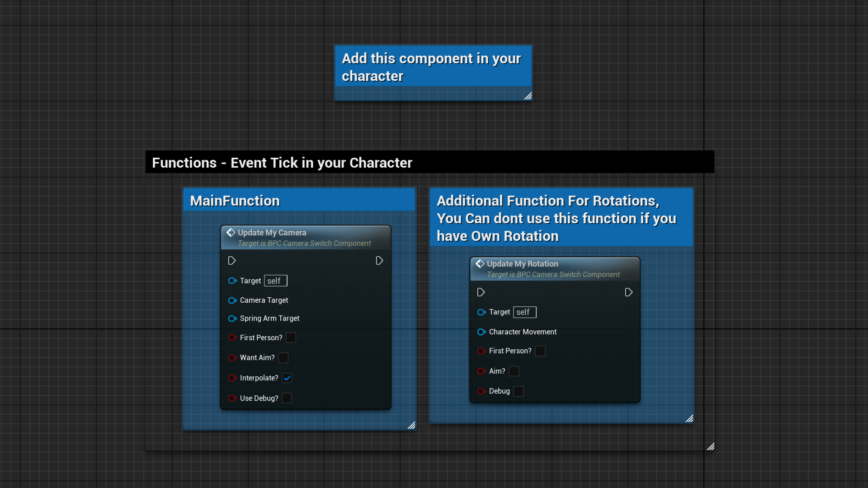The image size is (868, 488).
Task: Click the Want Aim? boolean pin
Action: (232, 358)
